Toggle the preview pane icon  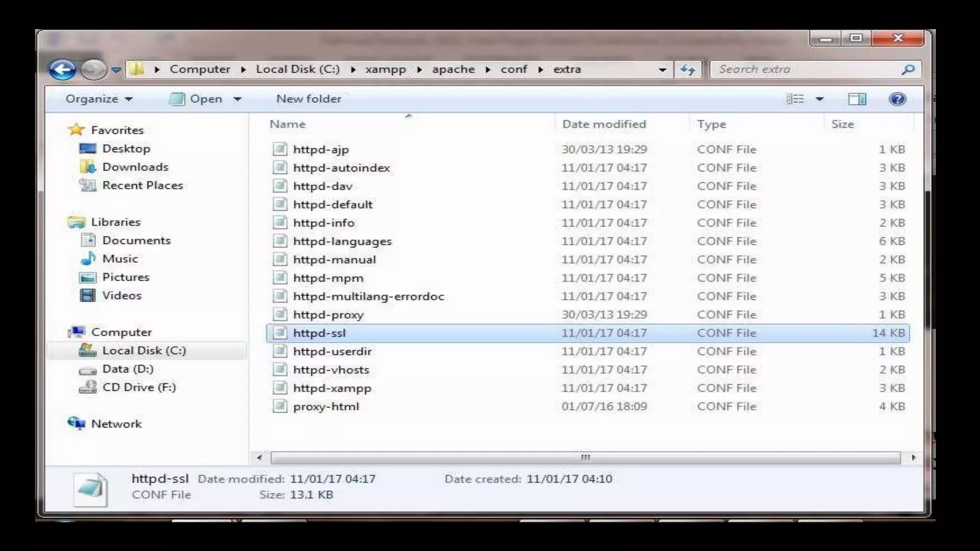857,99
